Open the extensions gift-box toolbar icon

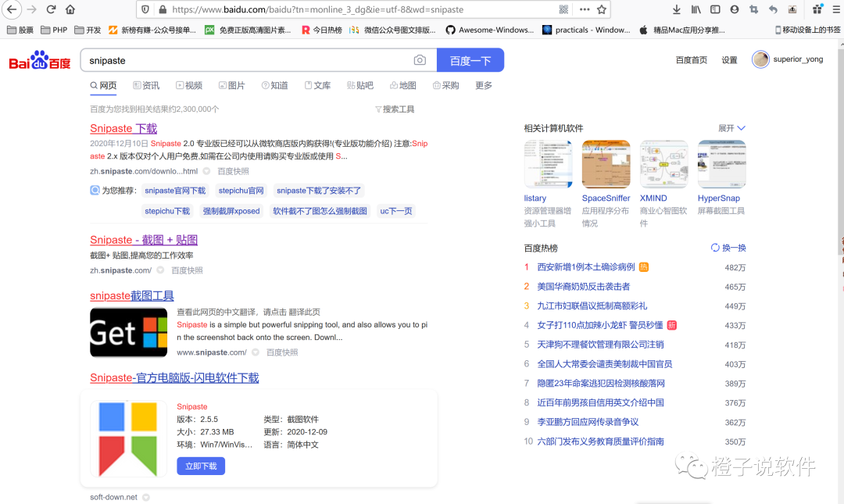[x=817, y=9]
